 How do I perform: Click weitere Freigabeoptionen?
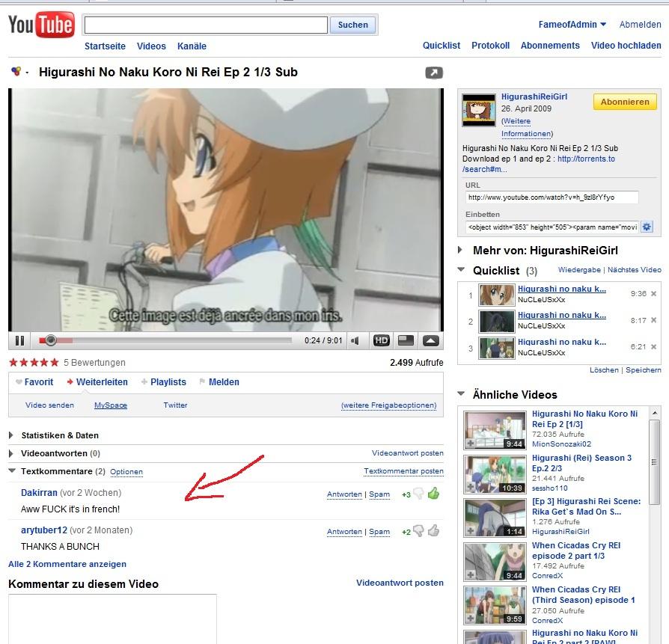388,405
